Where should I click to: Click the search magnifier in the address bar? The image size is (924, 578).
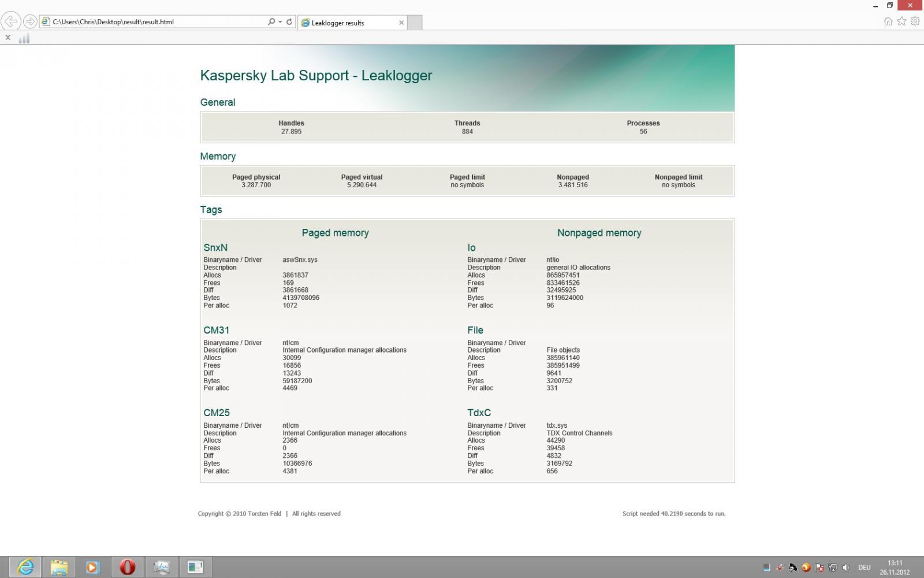pyautogui.click(x=271, y=22)
